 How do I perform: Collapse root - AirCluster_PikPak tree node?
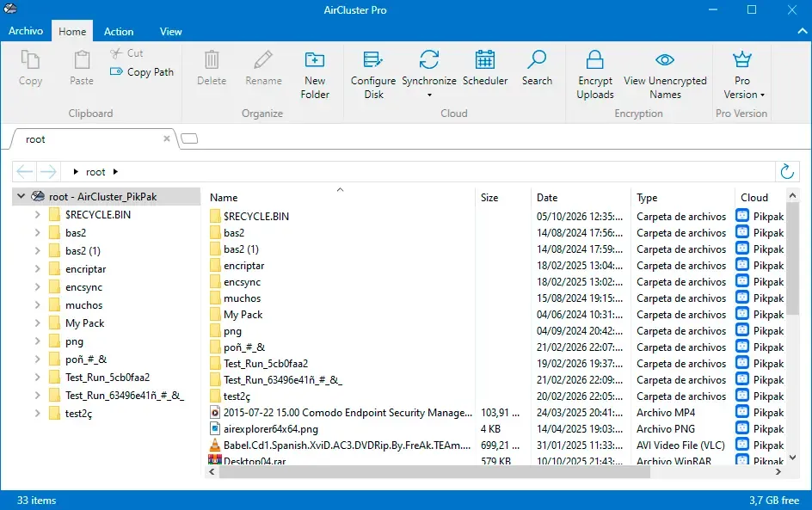22,196
